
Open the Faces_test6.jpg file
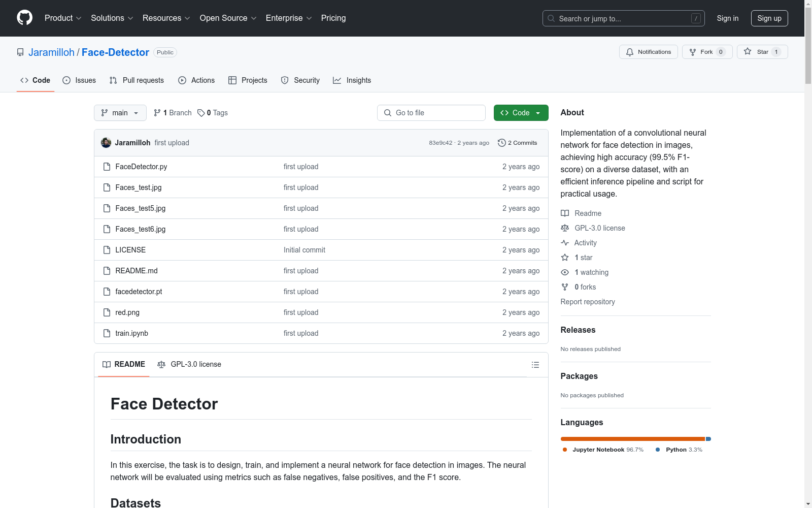[141, 229]
